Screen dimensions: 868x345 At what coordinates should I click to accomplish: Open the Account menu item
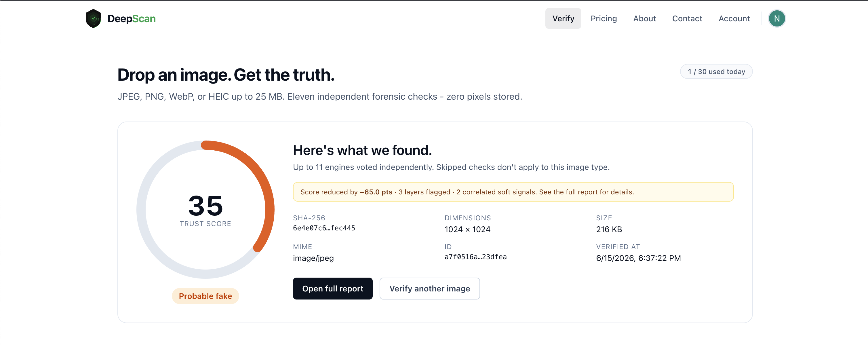[734, 18]
